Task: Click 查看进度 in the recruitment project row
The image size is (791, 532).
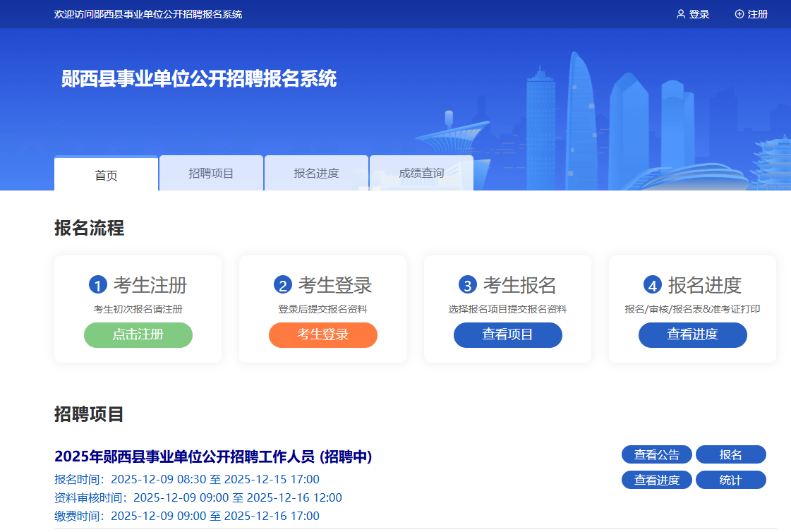Action: 656,480
